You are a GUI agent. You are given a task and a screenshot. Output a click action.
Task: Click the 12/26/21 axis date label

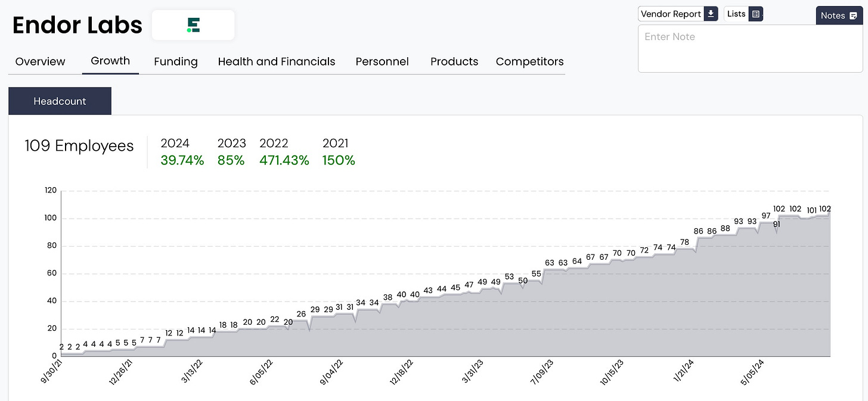click(x=120, y=372)
